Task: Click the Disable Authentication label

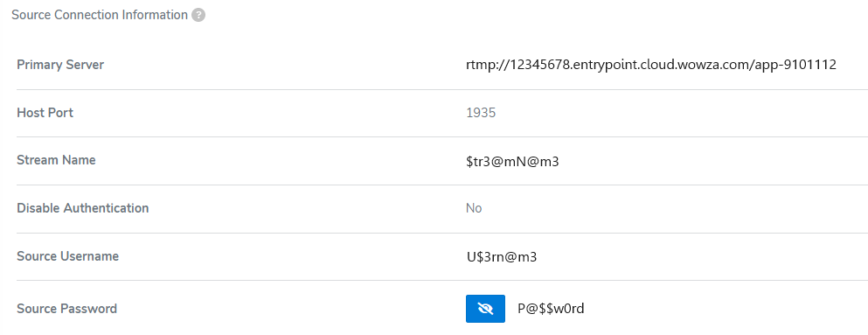Action: (82, 208)
